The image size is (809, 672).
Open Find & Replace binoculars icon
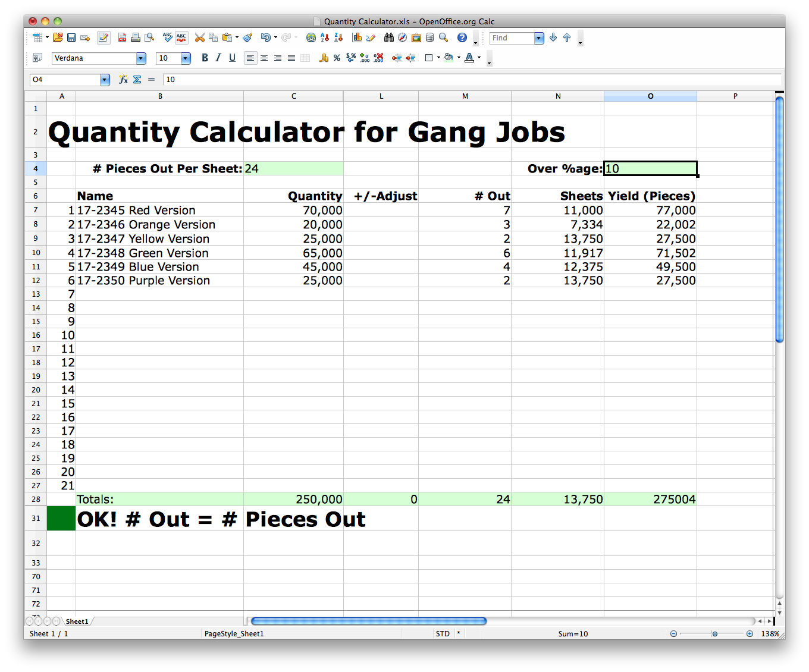point(389,38)
